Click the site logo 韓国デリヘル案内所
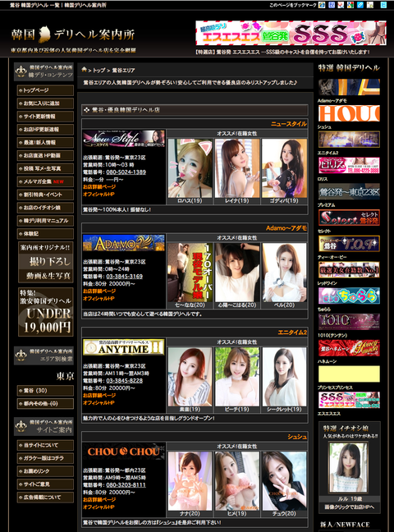 [x=73, y=34]
